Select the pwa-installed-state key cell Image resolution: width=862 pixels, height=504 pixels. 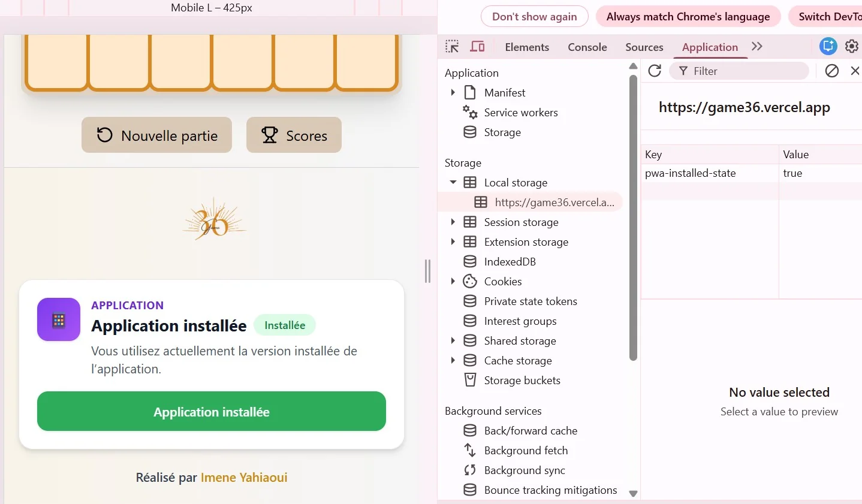click(x=710, y=173)
